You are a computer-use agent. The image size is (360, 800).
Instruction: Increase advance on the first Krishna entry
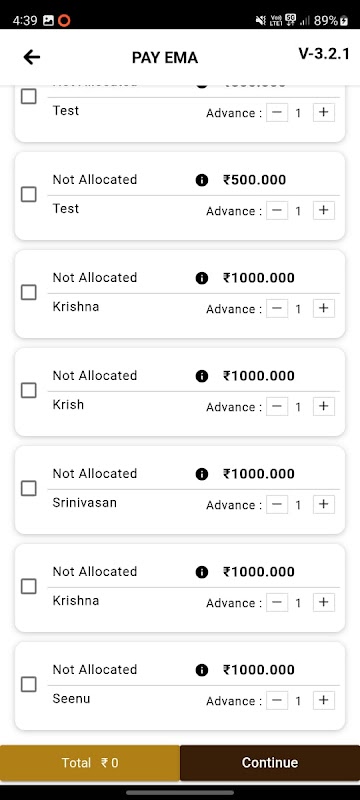click(323, 308)
